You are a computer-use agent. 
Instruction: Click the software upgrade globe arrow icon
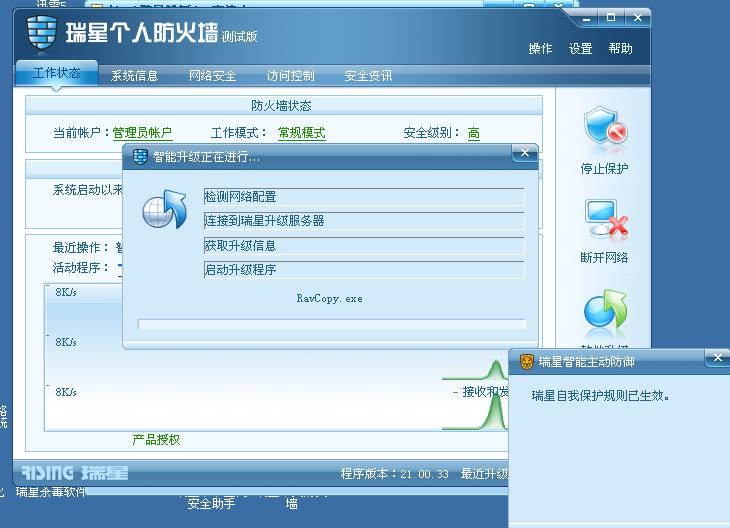(x=605, y=311)
